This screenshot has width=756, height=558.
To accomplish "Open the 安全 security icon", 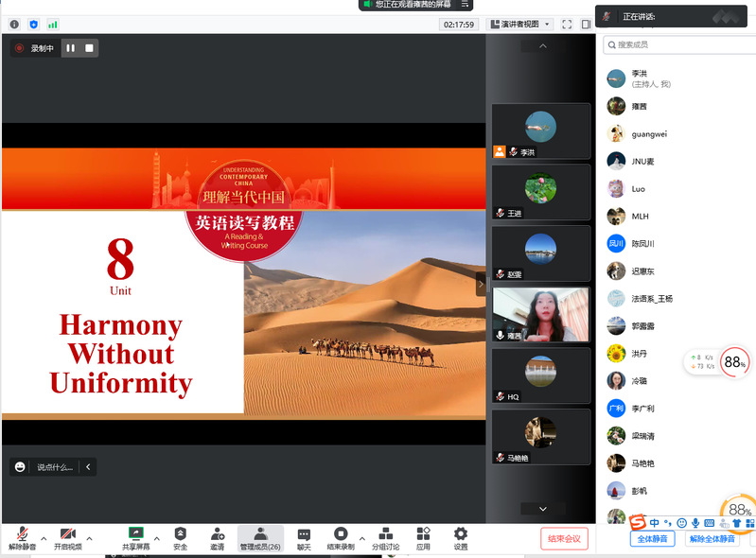I will (x=180, y=538).
